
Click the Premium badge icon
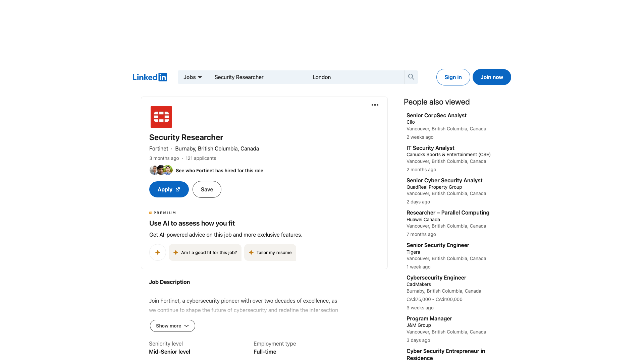[x=151, y=213]
